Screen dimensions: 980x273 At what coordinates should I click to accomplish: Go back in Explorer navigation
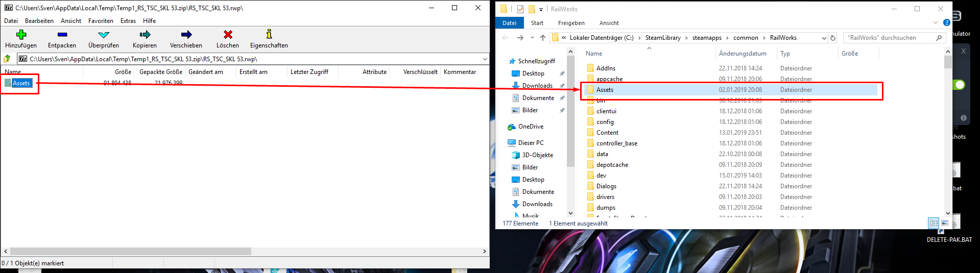pyautogui.click(x=505, y=38)
